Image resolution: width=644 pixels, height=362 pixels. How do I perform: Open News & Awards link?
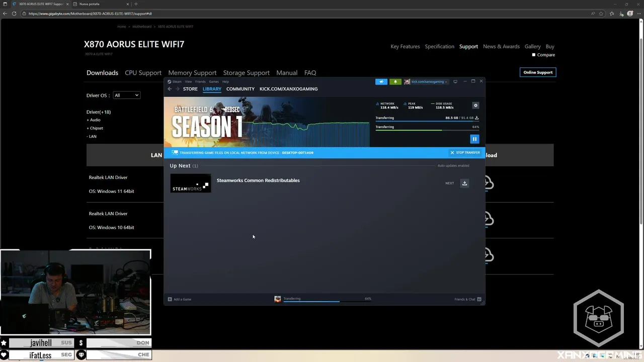pos(501,46)
